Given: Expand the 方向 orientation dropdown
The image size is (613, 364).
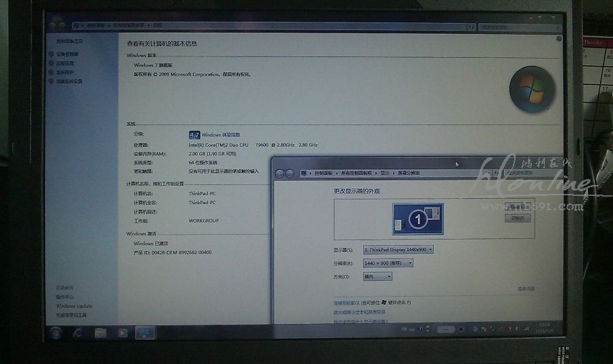Looking at the screenshot, I should pyautogui.click(x=378, y=276).
